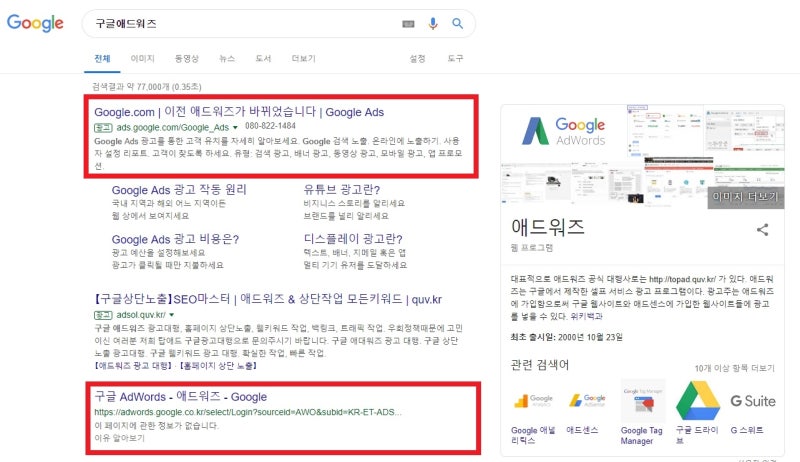
Task: Switch to the 동영상 tab
Action: tap(187, 59)
